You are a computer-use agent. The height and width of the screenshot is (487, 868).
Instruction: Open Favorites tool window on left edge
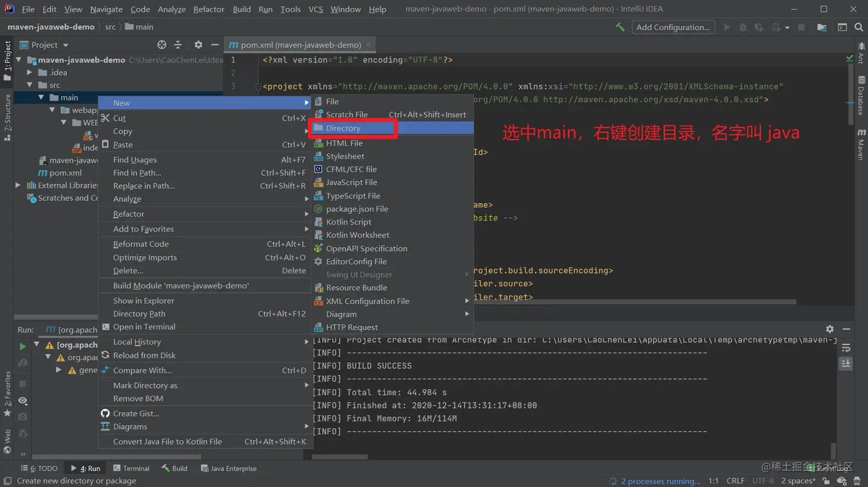pos(7,393)
